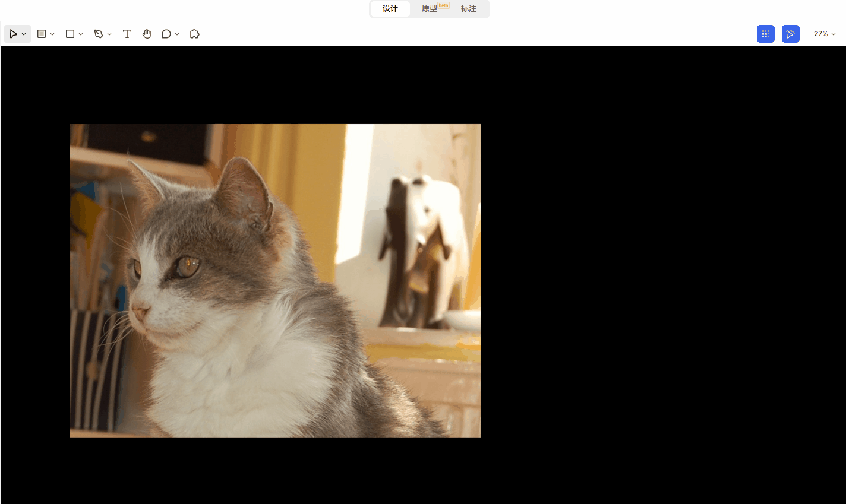Select the cat photo on canvas
This screenshot has height=504, width=846.
tap(275, 281)
